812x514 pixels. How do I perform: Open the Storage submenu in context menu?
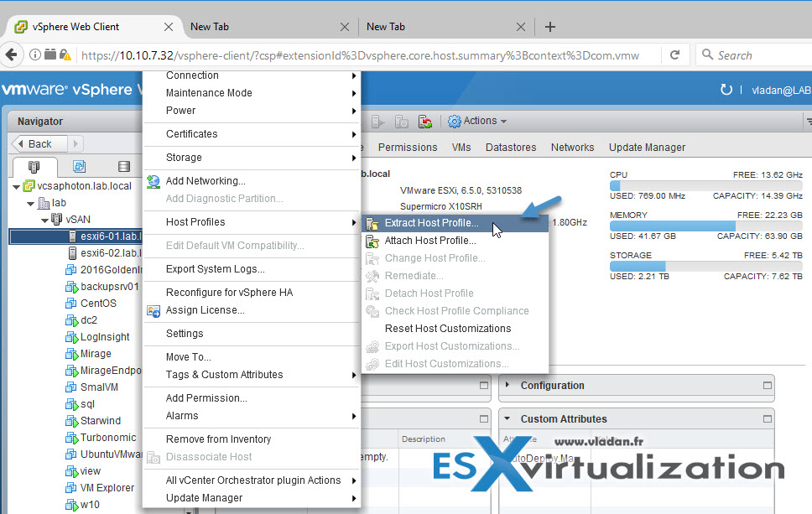click(x=252, y=158)
